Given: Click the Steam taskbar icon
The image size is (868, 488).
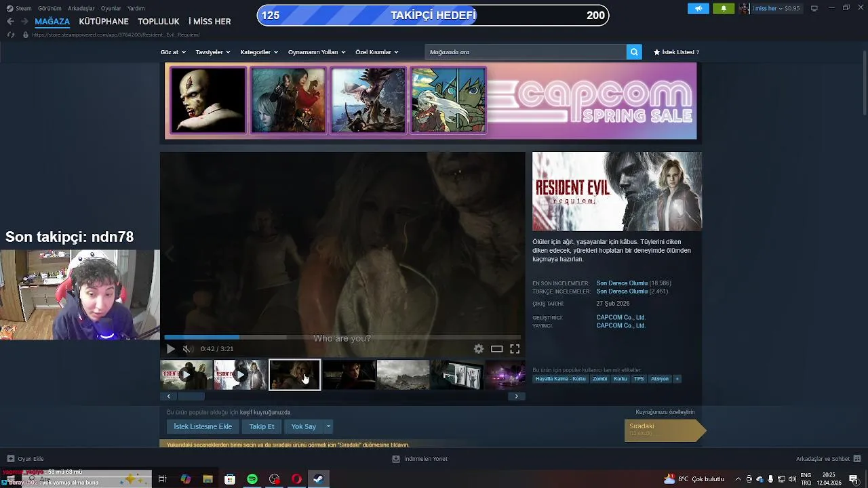Looking at the screenshot, I should click(318, 479).
